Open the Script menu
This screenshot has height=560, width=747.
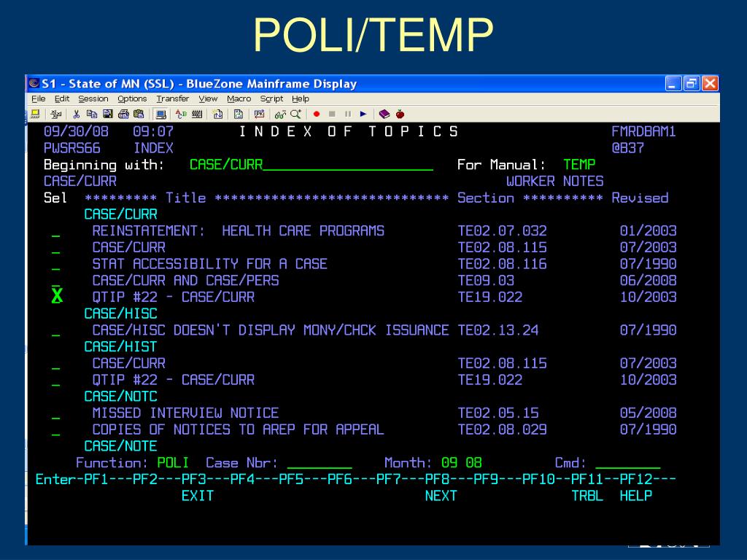(271, 98)
